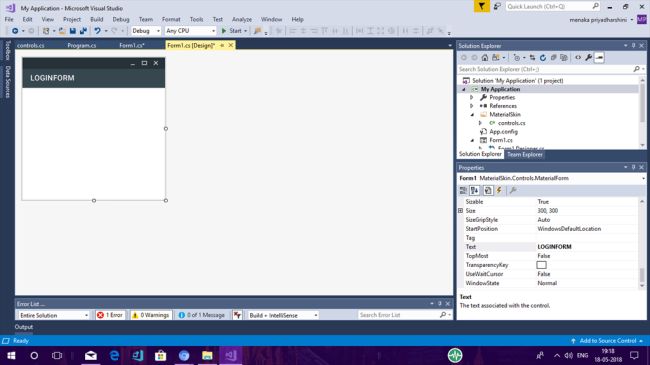Undo the last action in toolbar
The image size is (650, 365).
click(97, 31)
